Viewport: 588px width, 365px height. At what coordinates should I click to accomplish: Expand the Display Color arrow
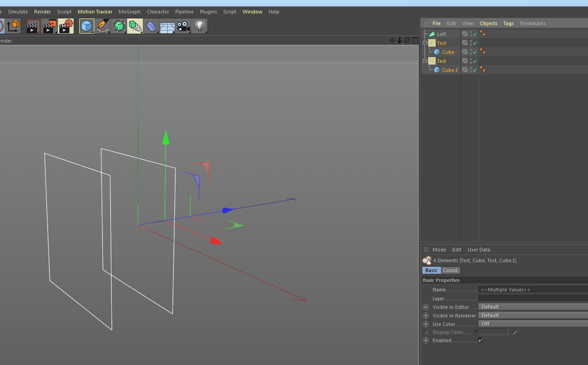coord(476,331)
